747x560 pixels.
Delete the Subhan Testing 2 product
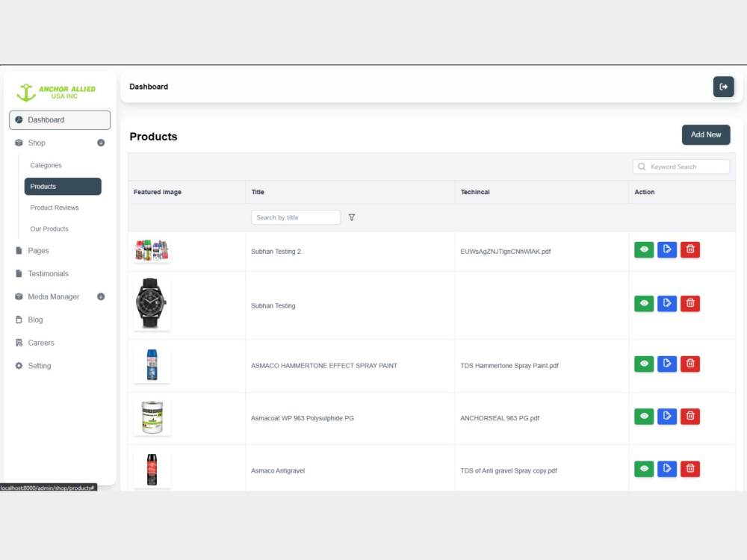pyautogui.click(x=689, y=249)
